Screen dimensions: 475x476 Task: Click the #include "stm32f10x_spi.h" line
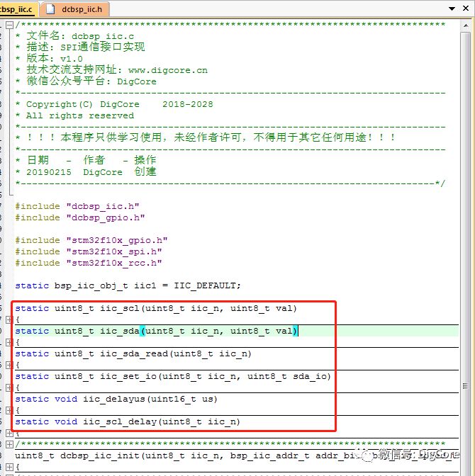(x=89, y=251)
